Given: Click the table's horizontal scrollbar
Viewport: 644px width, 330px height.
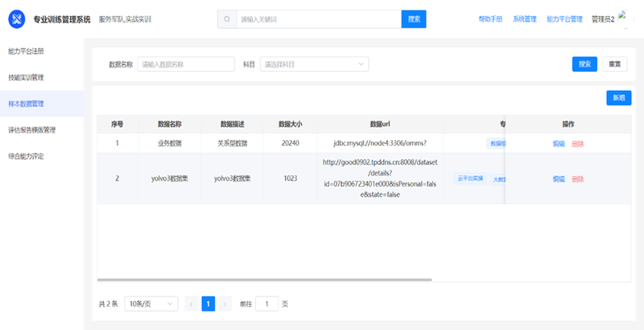Looking at the screenshot, I should pos(266,280).
